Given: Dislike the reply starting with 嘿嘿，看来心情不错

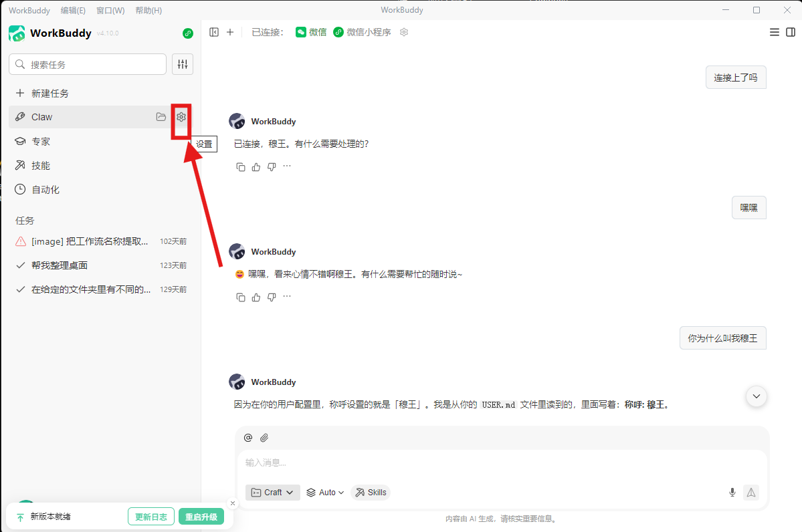Looking at the screenshot, I should [x=272, y=297].
